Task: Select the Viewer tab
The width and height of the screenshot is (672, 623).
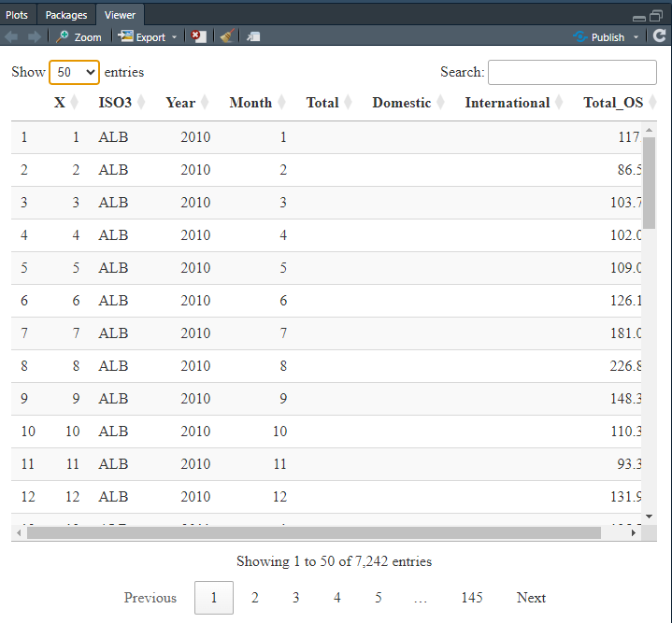Action: [120, 15]
